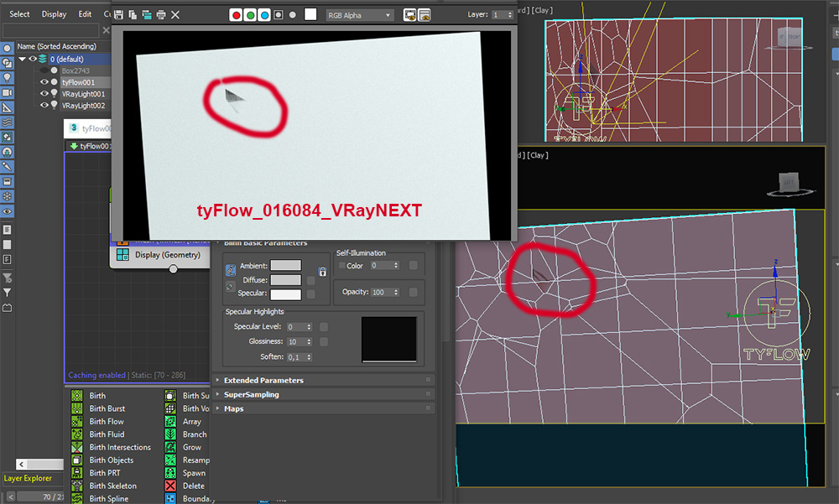
Task: Click the display cameras filter icon in sidebar
Action: (x=7, y=92)
